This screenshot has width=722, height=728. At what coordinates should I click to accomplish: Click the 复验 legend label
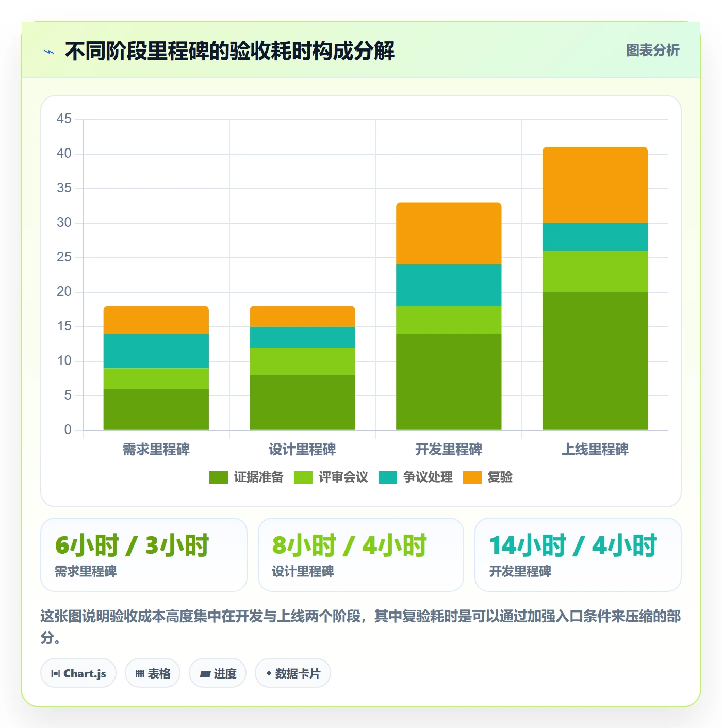point(500,477)
